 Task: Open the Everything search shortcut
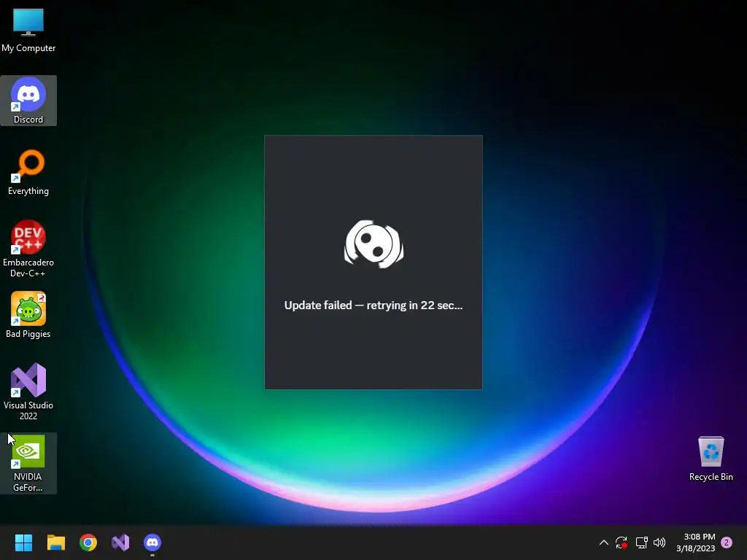coord(28,172)
